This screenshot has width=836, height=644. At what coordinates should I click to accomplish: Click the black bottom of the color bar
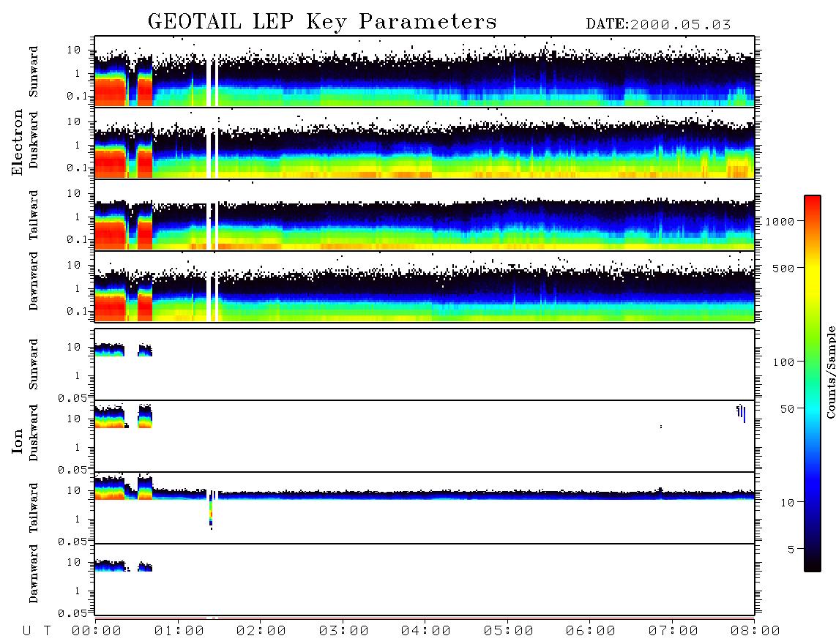pos(812,565)
